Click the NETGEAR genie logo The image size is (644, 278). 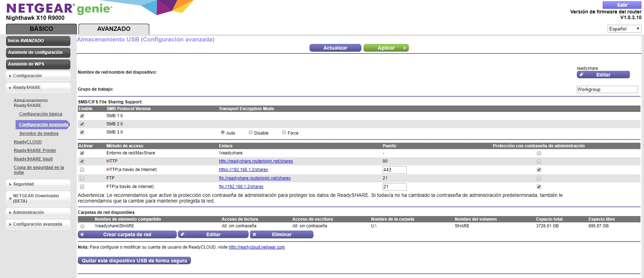[59, 8]
